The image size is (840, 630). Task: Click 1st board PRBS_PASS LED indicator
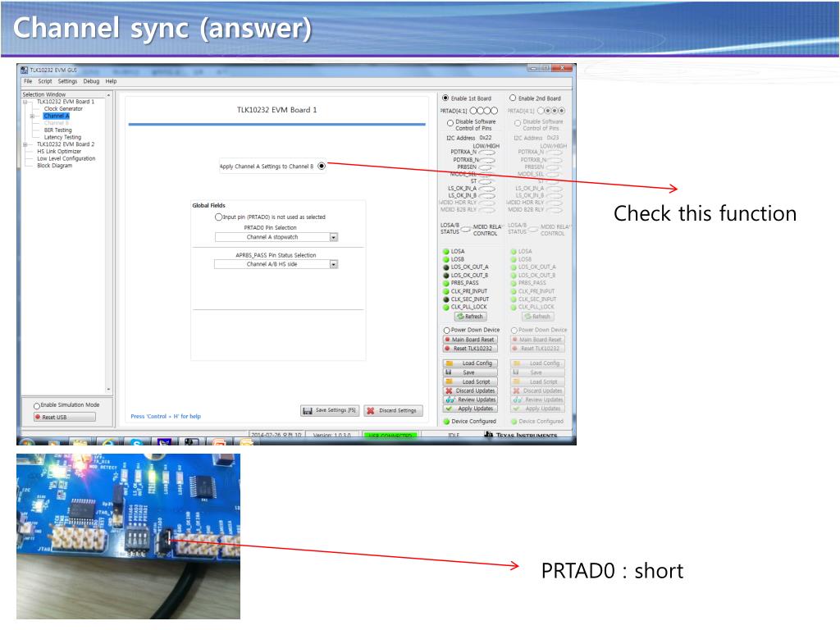click(x=445, y=283)
